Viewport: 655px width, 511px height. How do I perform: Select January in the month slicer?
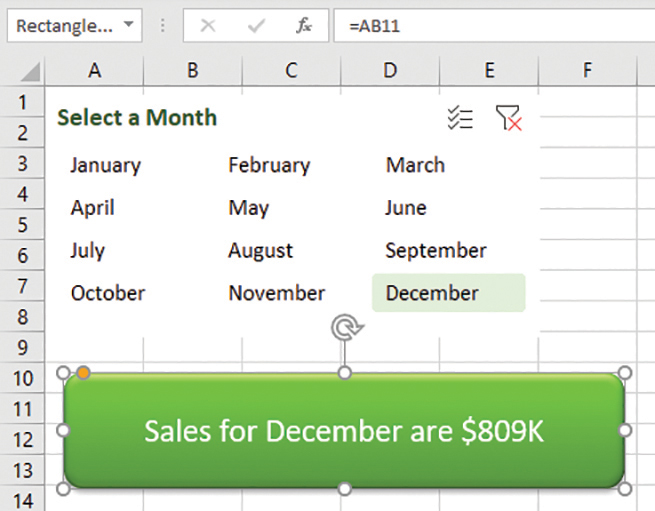click(105, 165)
